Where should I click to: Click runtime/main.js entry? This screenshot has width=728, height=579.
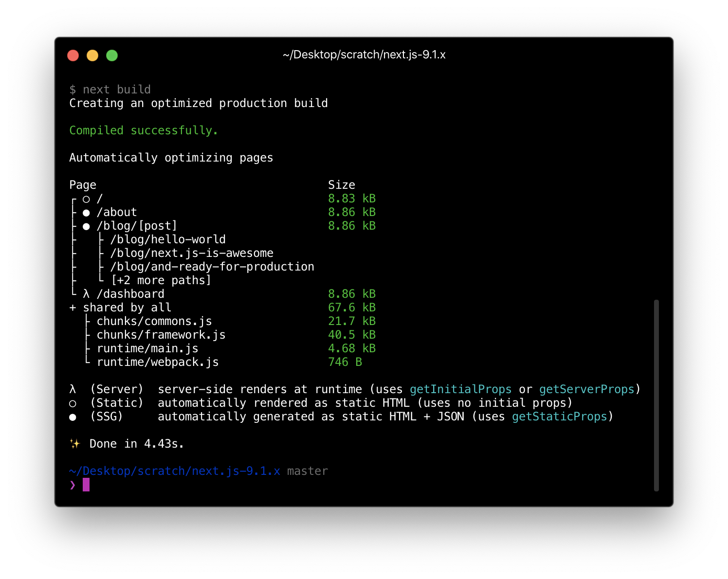point(147,348)
